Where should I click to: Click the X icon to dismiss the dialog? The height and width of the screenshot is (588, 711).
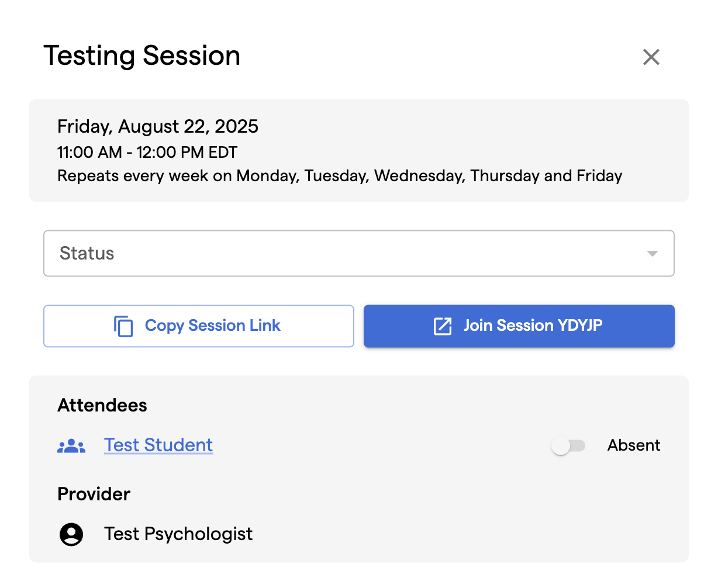coord(651,57)
